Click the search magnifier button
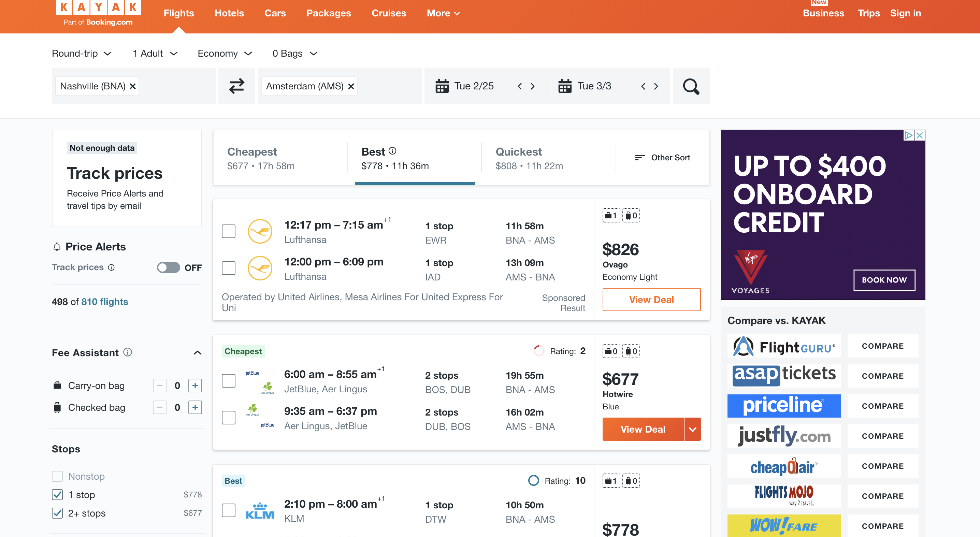The height and width of the screenshot is (537, 980). point(691,86)
